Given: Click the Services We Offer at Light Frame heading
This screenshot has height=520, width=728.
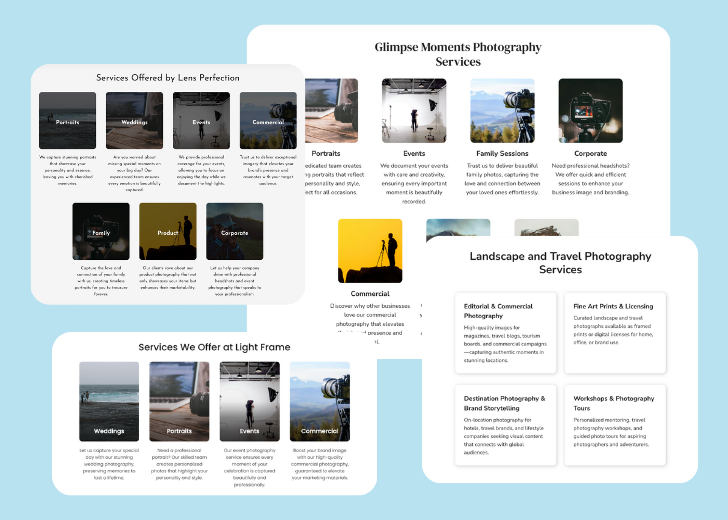Looking at the screenshot, I should coord(214,347).
